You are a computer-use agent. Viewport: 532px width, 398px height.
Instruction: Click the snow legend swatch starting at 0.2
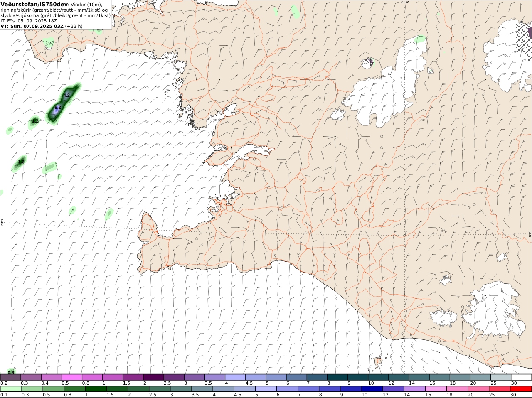pos(11,377)
